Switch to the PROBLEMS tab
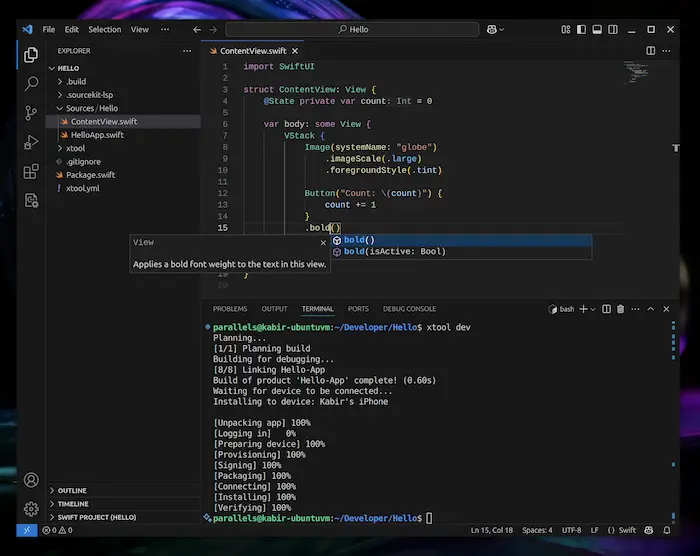Screen dimensions: 700x556 coord(230,309)
